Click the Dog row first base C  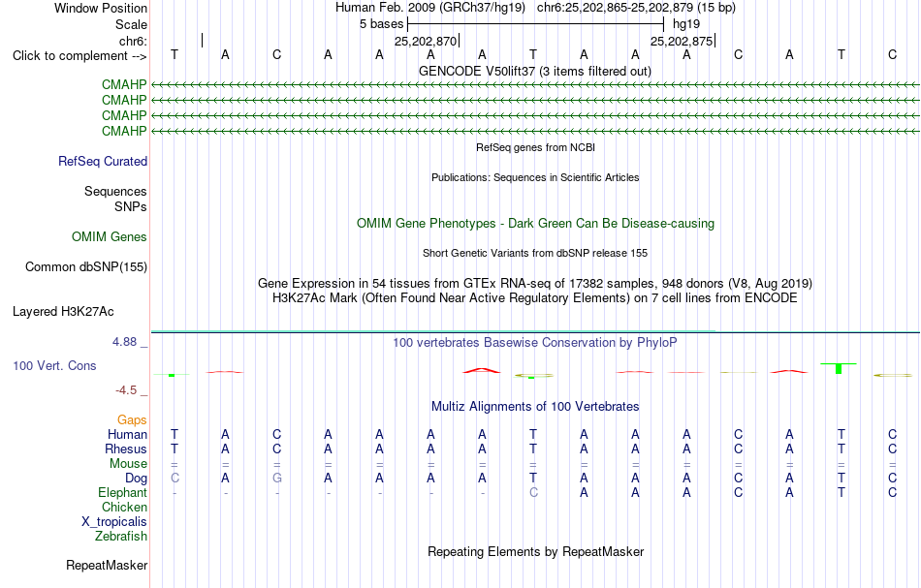click(175, 479)
